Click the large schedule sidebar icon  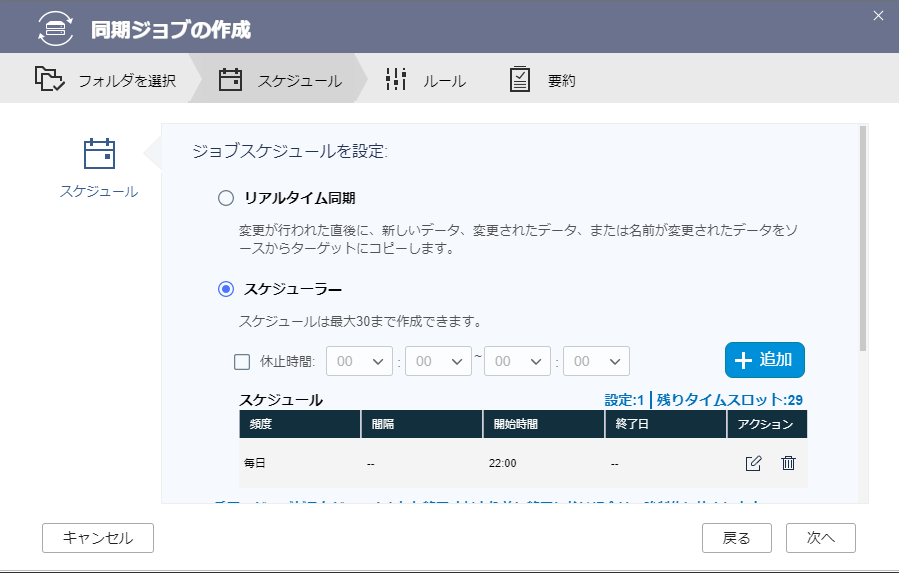tap(99, 154)
